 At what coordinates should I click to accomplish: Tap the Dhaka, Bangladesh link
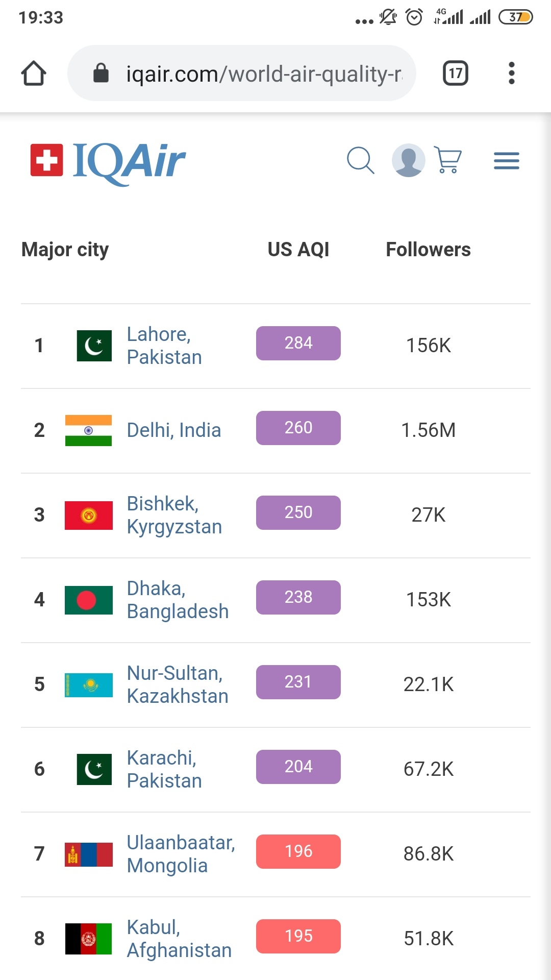[177, 600]
